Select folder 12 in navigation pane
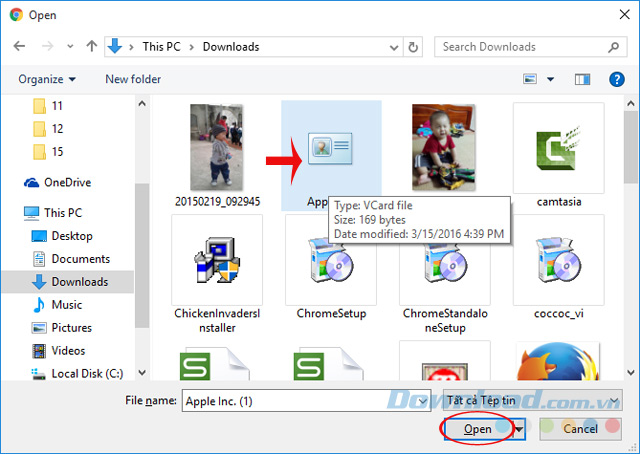 coord(48,129)
